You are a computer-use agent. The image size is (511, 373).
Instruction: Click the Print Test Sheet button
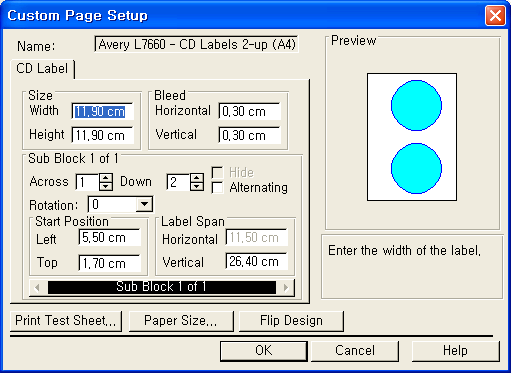(66, 321)
